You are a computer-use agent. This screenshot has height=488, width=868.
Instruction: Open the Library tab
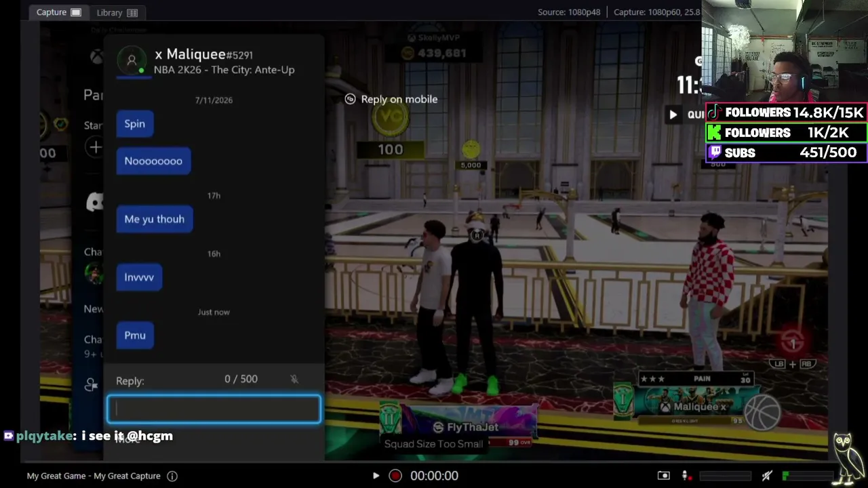click(117, 12)
